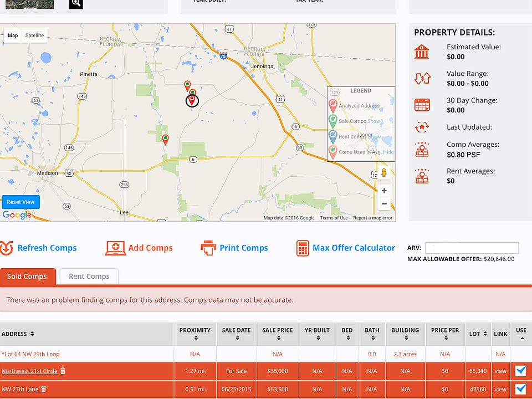Viewport: 532px width, 399px height.
Task: Zoom in the map with plus button
Action: pos(384,190)
